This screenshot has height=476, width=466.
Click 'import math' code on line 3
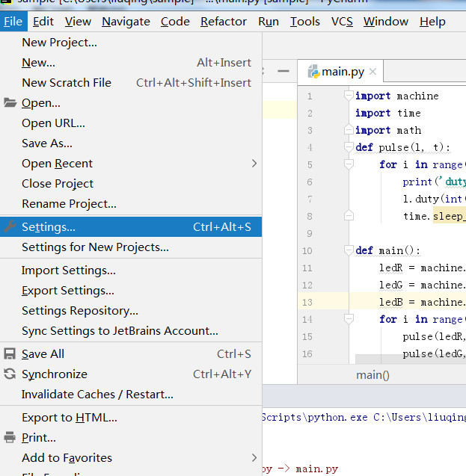pos(388,130)
